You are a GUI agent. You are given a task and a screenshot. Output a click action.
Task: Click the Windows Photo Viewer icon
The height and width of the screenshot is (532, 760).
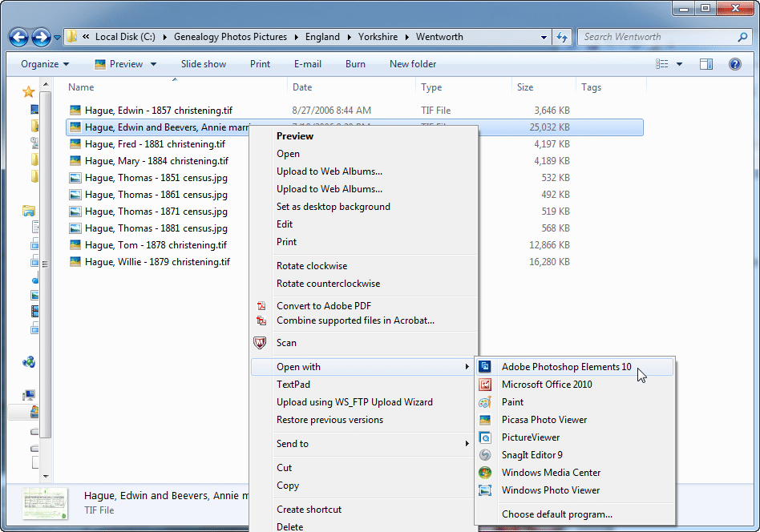click(x=485, y=490)
